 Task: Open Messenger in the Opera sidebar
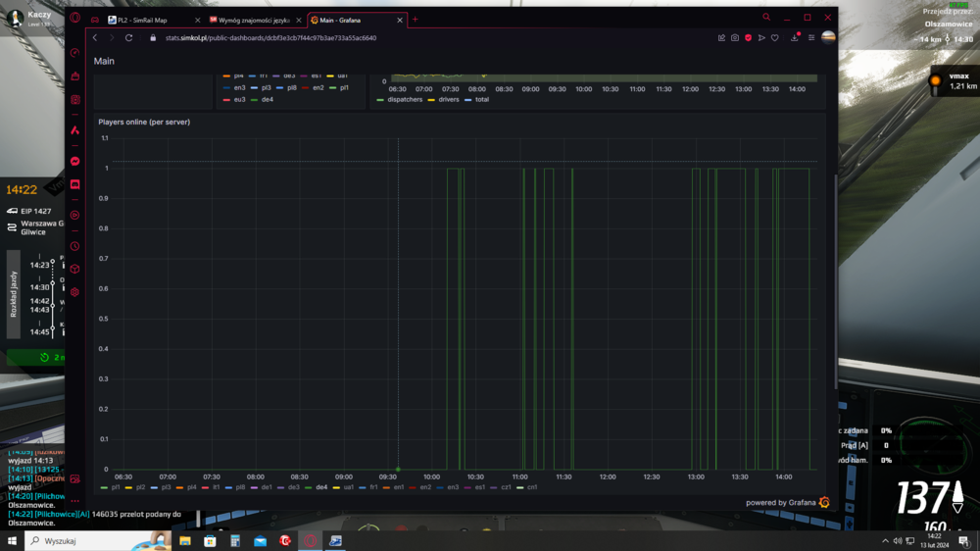coord(75,161)
